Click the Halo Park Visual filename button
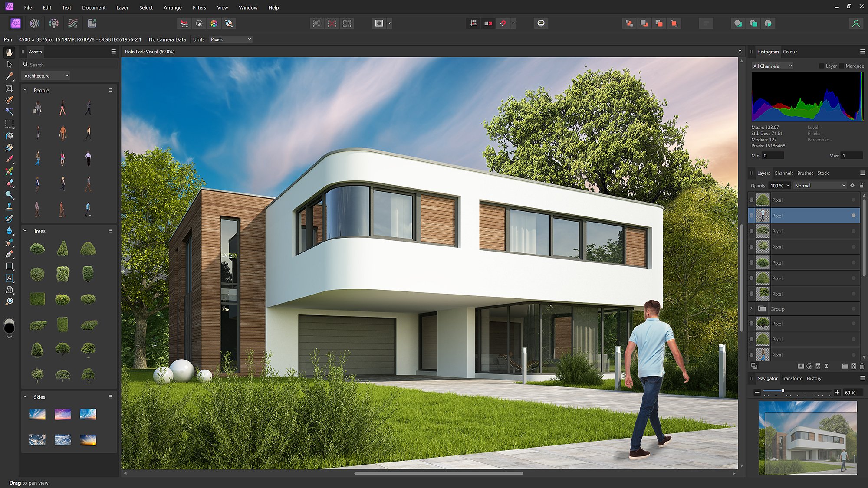Image resolution: width=868 pixels, height=488 pixels. click(x=149, y=51)
